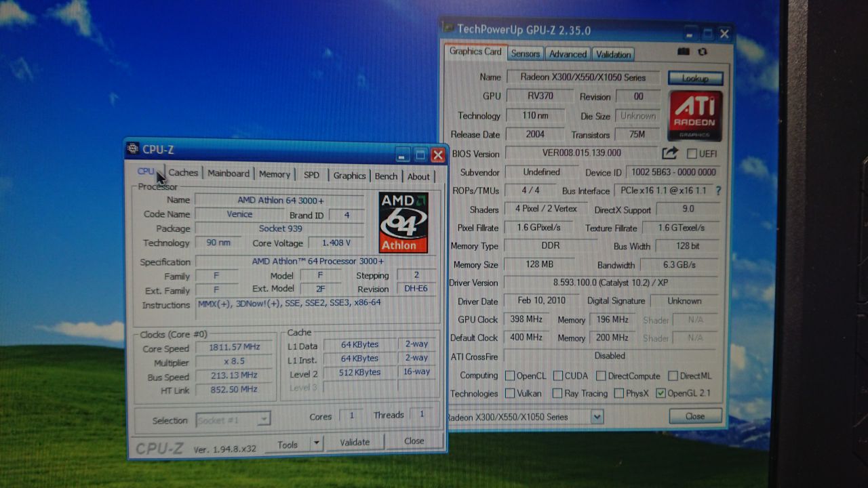Switch to the Sensors tab in GPU-Z

(x=526, y=54)
